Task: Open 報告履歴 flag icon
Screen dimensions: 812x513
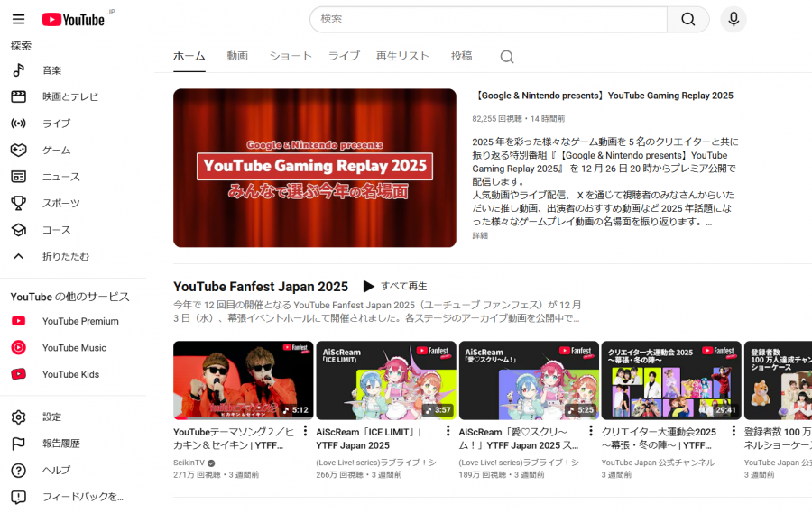Action: [19, 444]
